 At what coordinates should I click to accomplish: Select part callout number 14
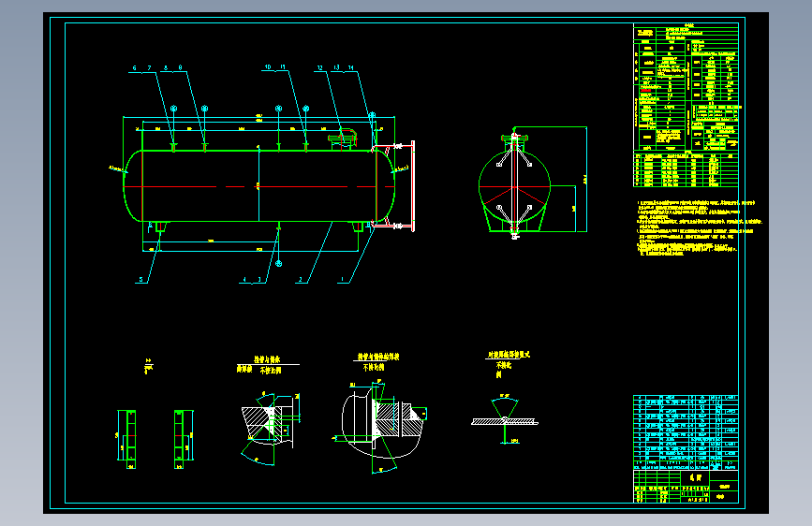coord(350,67)
